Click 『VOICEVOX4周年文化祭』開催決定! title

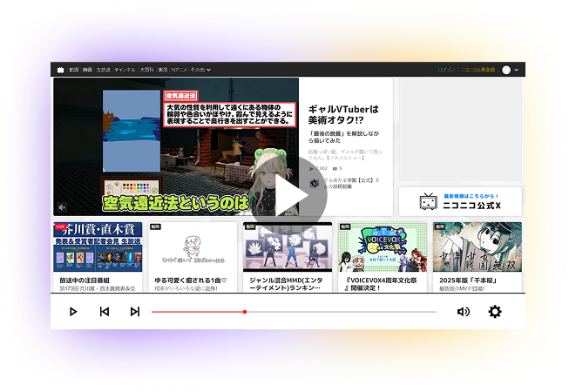tap(381, 284)
